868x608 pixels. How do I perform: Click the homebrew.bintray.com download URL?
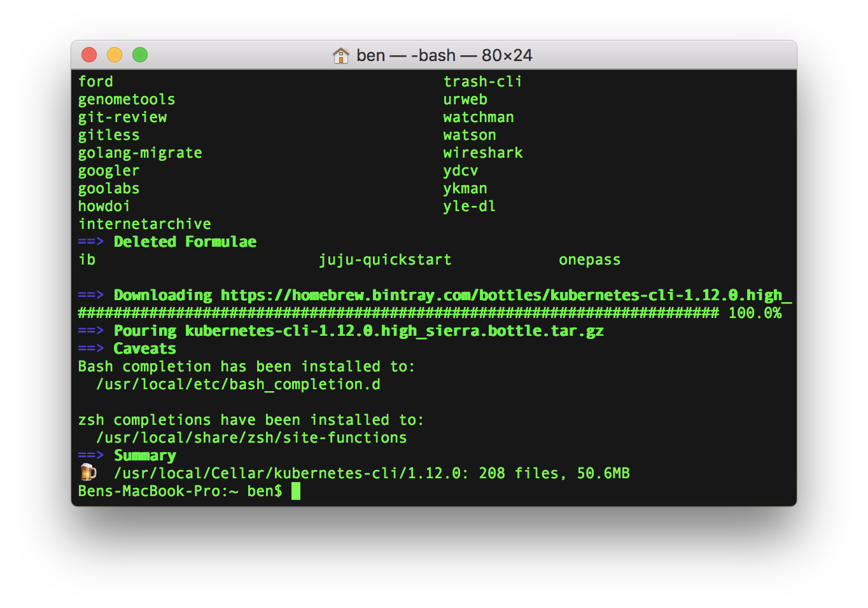(507, 295)
